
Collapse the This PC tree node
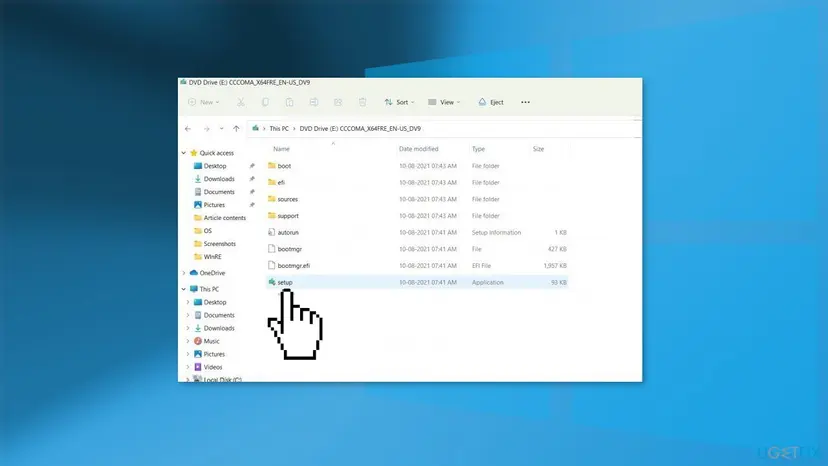184,289
